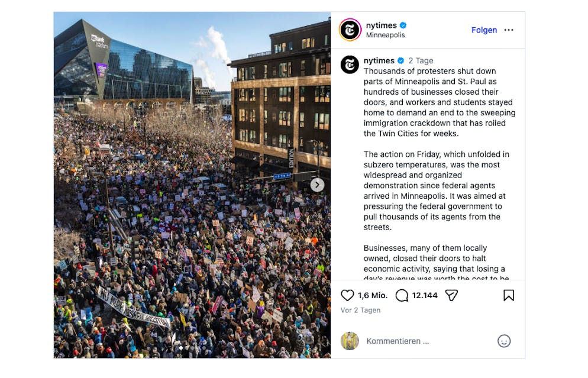This screenshot has height=378, width=588.
Task: Click the nytimes username in the post header
Action: (382, 25)
